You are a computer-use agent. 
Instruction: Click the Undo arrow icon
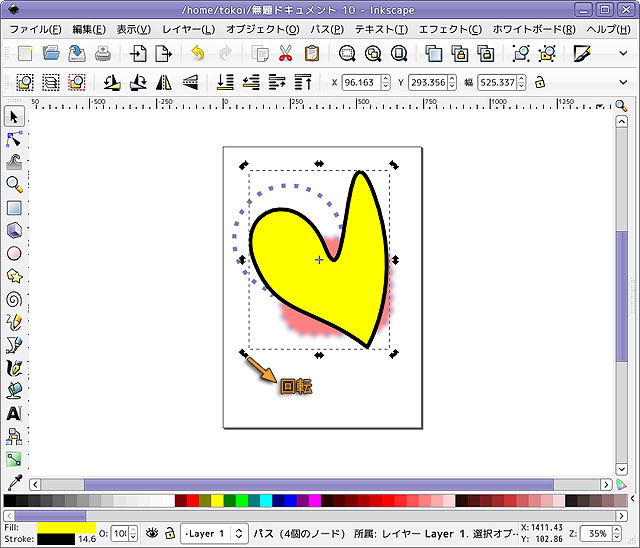[197, 53]
